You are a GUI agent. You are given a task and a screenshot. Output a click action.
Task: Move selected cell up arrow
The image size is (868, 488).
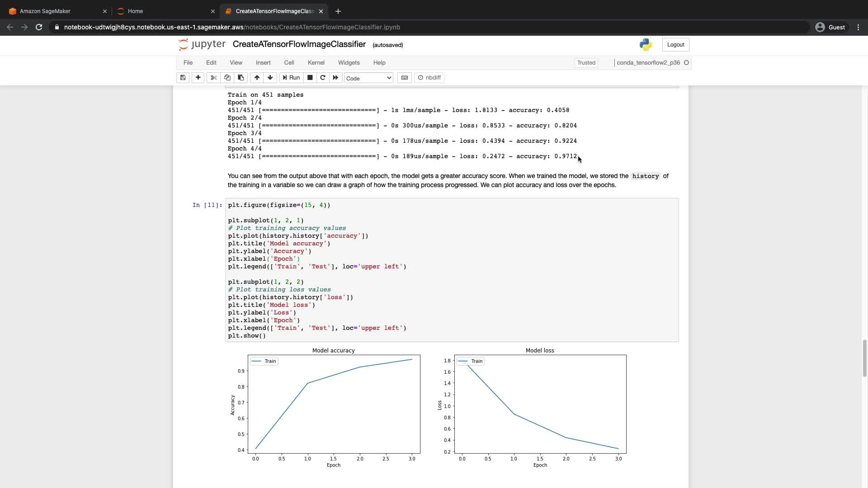click(x=257, y=78)
